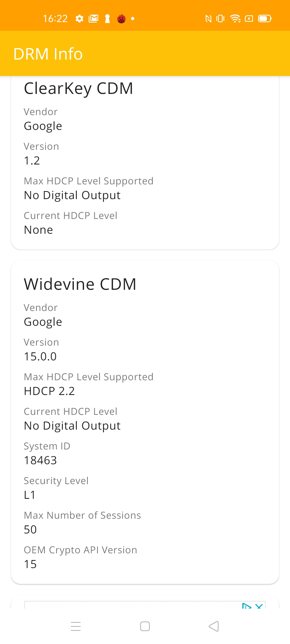The width and height of the screenshot is (290, 644).
Task: Tap the battery indicator icon
Action: click(265, 19)
